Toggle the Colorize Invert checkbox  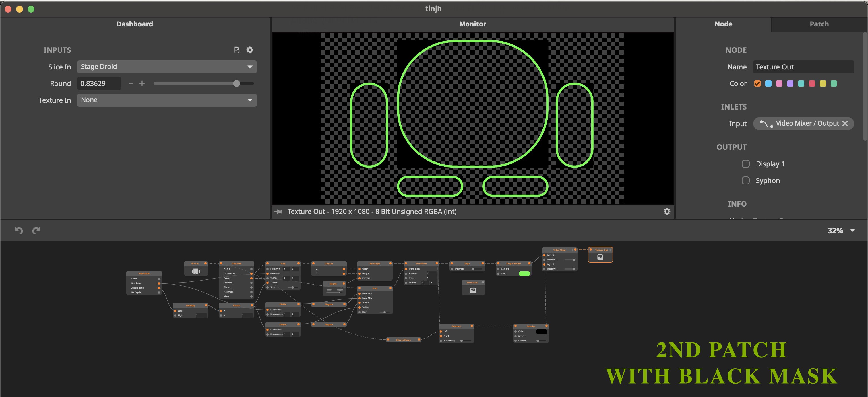(546, 336)
